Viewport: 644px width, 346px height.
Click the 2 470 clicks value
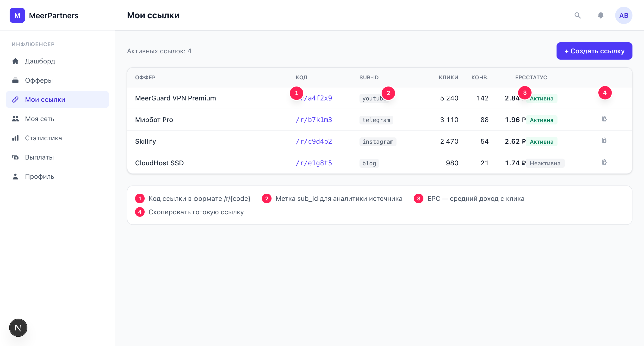449,141
